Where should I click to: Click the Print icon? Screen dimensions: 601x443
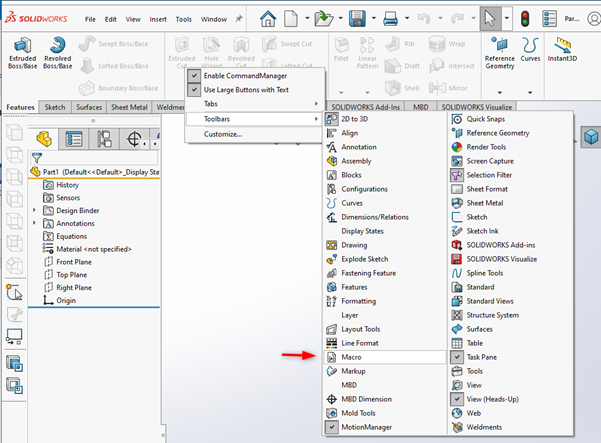coord(391,18)
